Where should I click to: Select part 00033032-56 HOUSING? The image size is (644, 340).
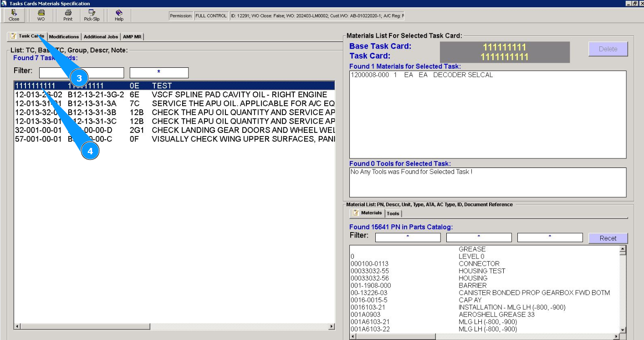pos(485,279)
